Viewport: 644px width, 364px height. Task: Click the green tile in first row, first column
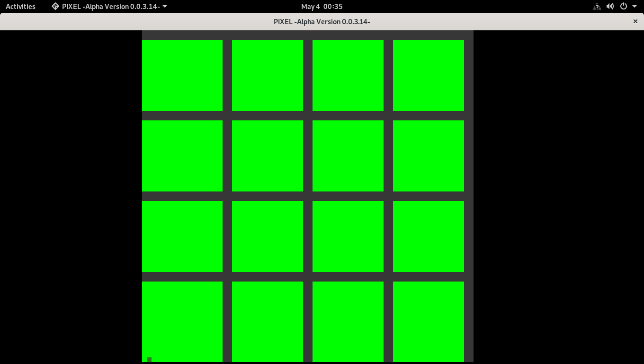coord(182,75)
